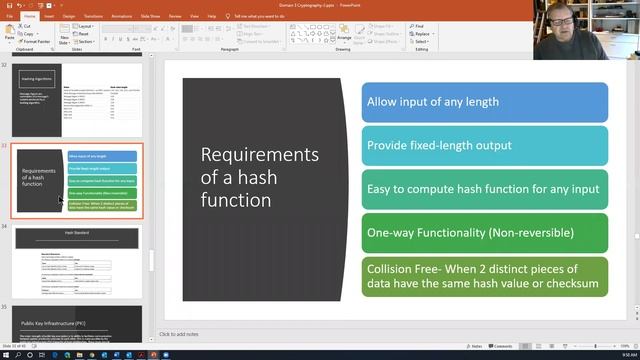The width and height of the screenshot is (640, 360).
Task: Select slide 32 Hashing Algorithms thumbnail
Action: tap(77, 100)
